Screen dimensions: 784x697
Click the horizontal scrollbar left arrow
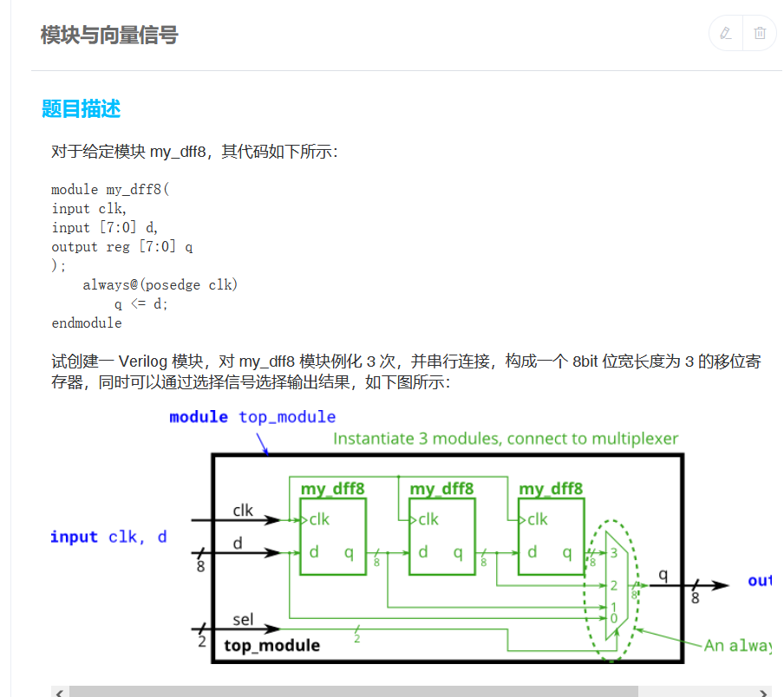(x=59, y=692)
